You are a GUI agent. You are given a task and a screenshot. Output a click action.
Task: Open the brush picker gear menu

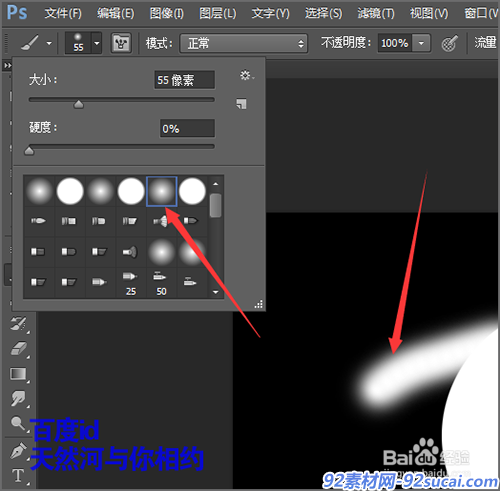click(247, 75)
